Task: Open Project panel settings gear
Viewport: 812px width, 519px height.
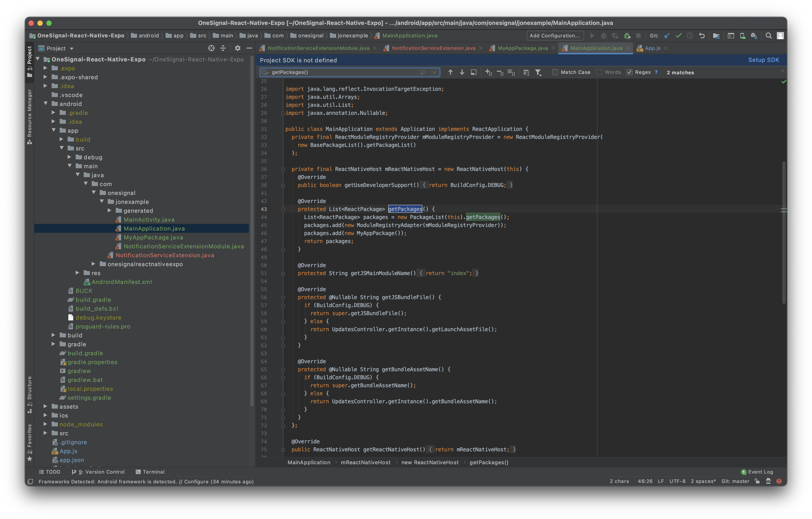Action: [238, 48]
